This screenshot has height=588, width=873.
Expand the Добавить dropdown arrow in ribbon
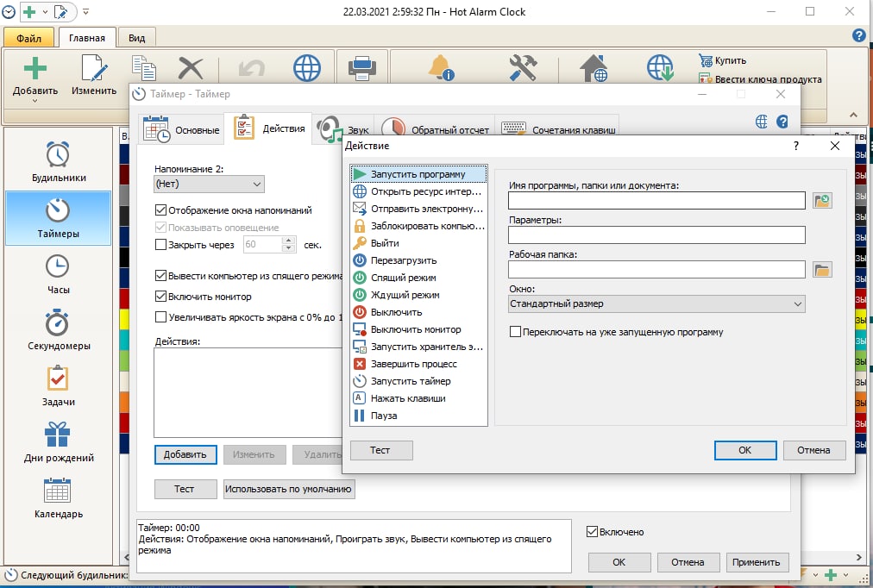click(35, 101)
